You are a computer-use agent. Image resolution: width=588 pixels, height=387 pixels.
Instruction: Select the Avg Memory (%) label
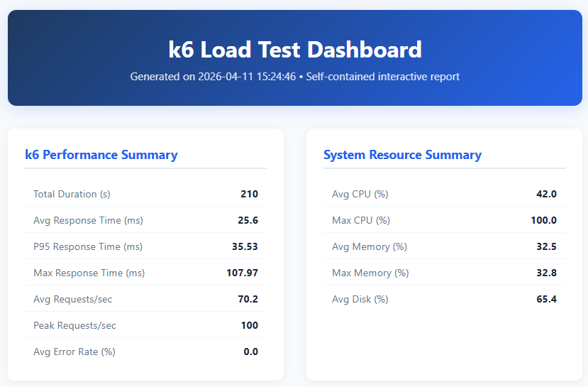pos(370,246)
